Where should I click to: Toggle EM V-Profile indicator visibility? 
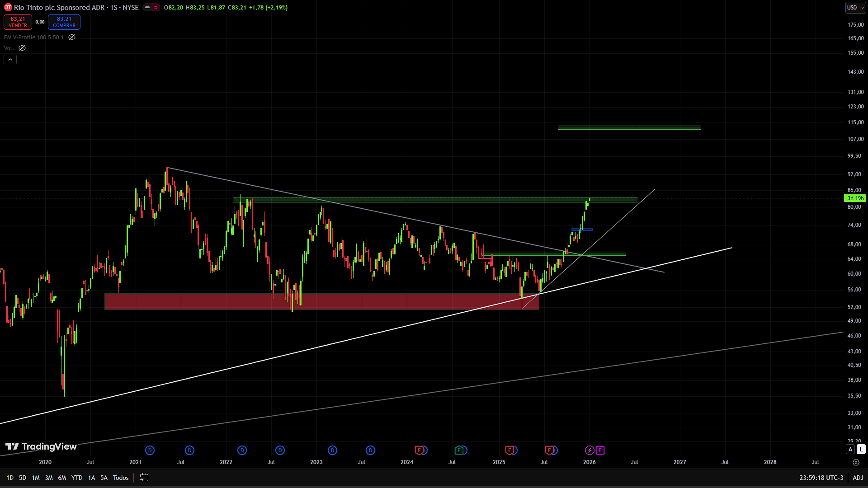pos(72,38)
